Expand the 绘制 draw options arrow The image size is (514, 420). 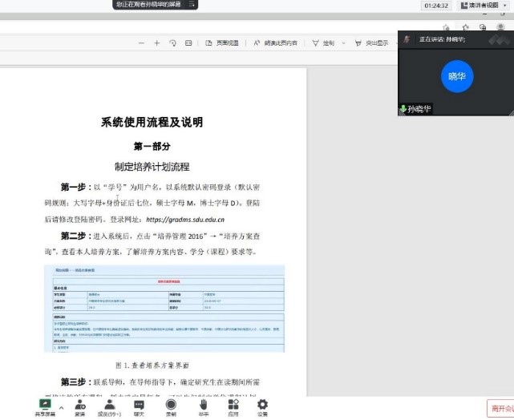tap(343, 43)
